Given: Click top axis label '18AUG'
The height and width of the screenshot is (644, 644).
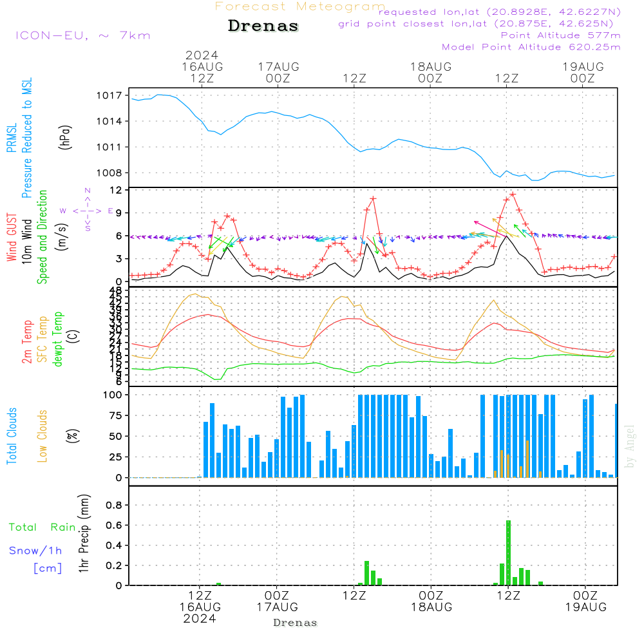Looking at the screenshot, I should click(431, 67).
